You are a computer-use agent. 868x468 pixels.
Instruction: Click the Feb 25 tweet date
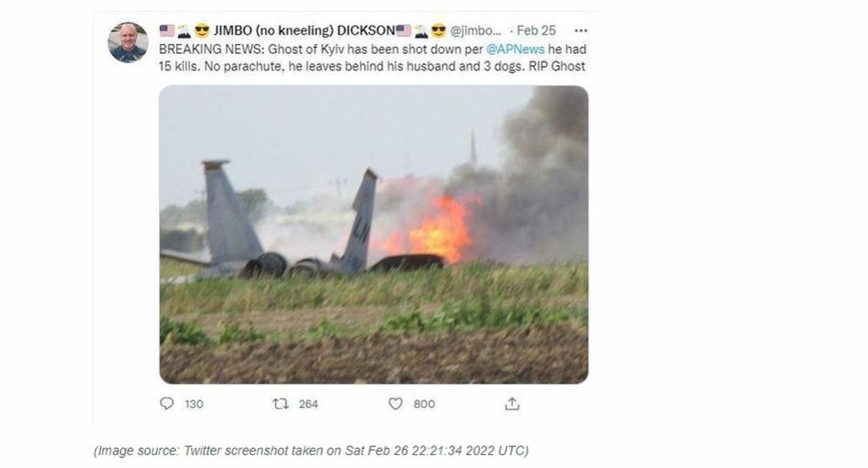[536, 30]
